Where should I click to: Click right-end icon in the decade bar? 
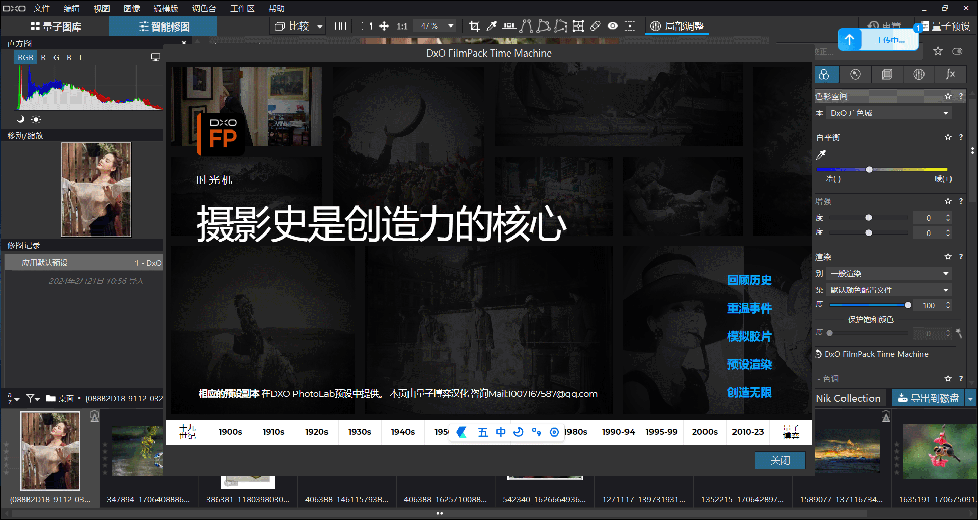pos(791,431)
